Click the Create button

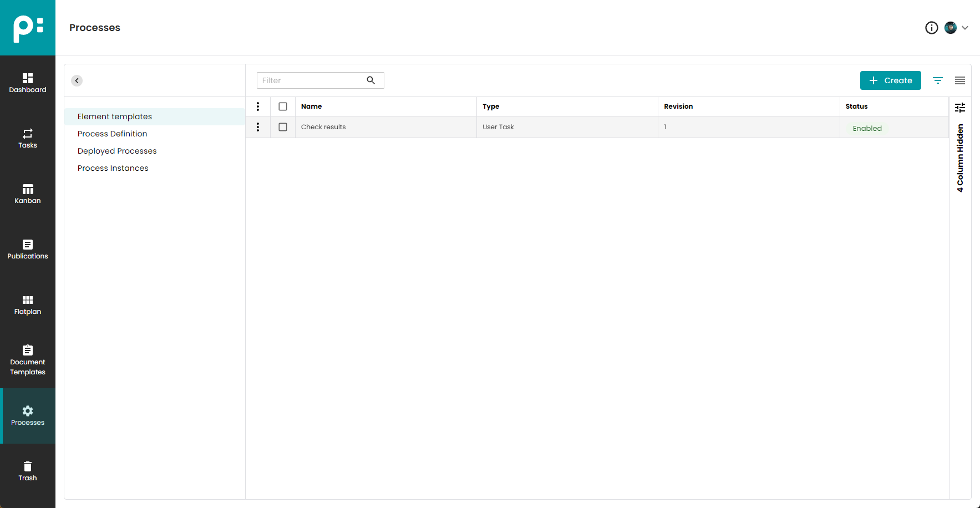(890, 80)
